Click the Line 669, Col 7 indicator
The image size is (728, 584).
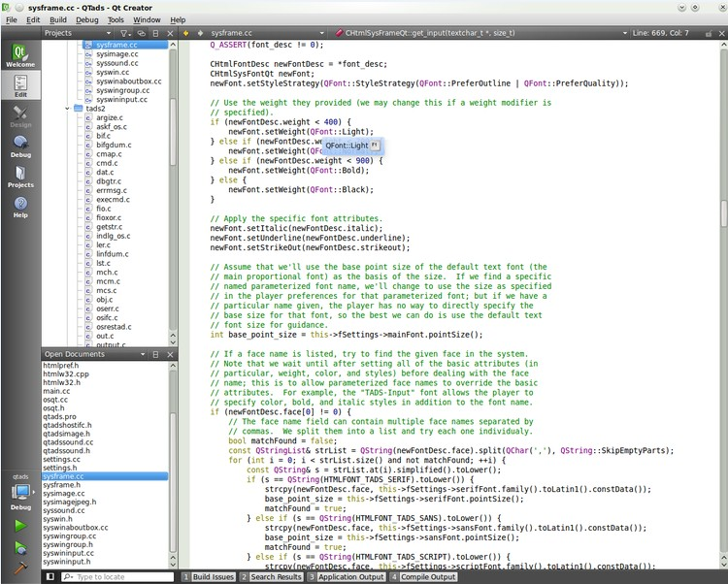tap(660, 33)
